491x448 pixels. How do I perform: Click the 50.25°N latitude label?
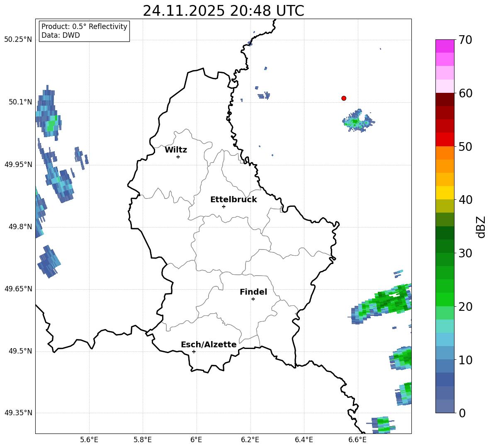[x=18, y=40]
